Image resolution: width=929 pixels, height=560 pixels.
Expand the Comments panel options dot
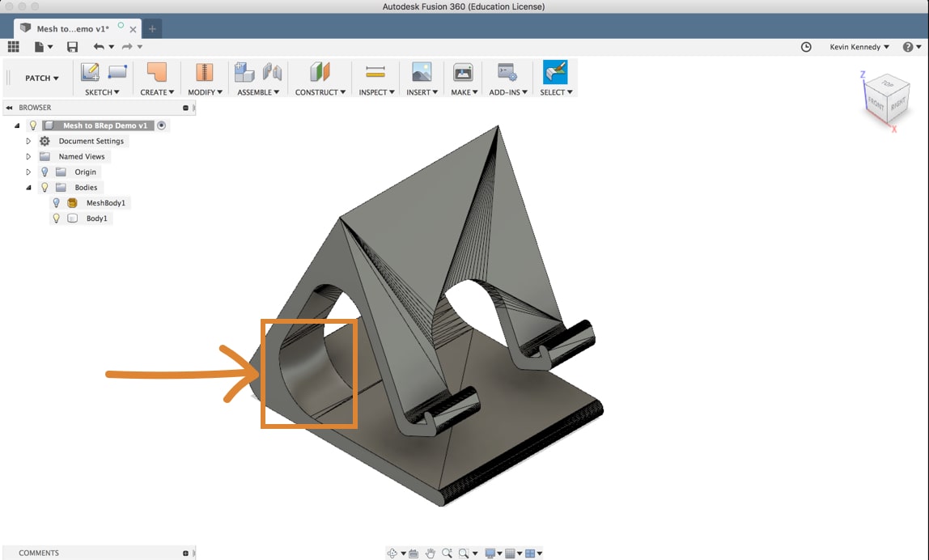coord(185,553)
